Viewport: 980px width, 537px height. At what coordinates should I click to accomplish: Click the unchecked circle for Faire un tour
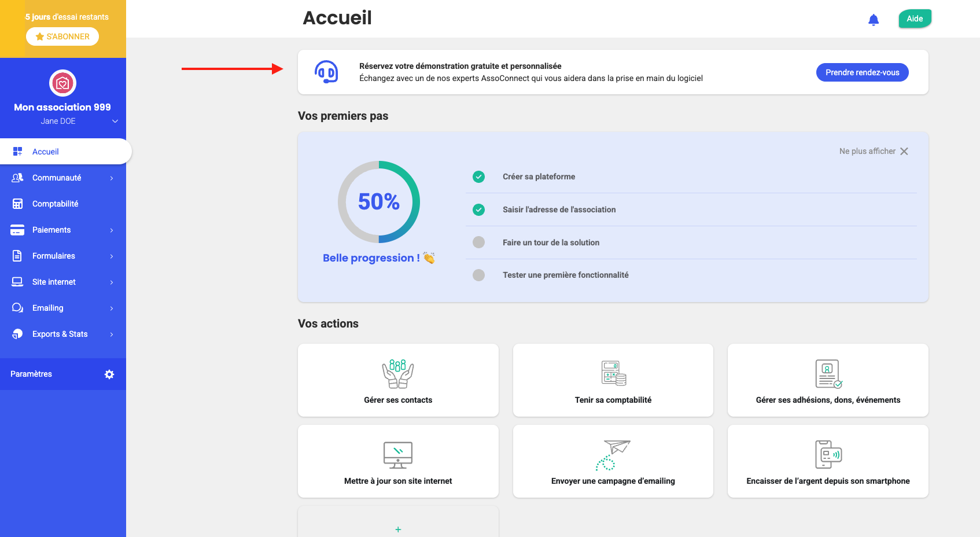(478, 242)
